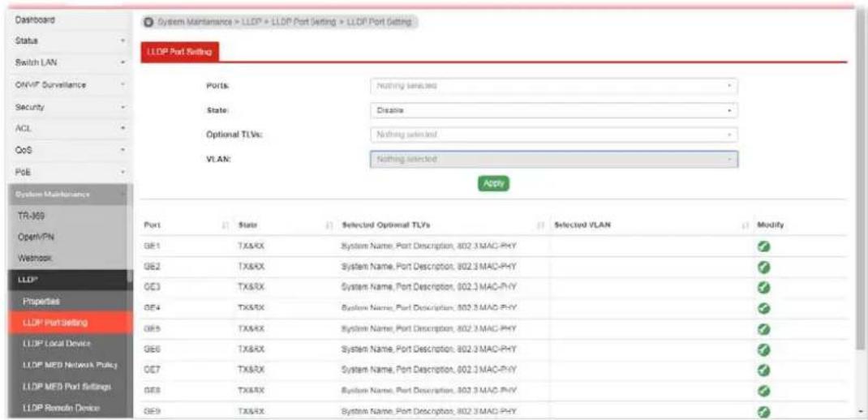Click the green Apply button
Viewport: 868px width, 420px height.
tap(492, 183)
